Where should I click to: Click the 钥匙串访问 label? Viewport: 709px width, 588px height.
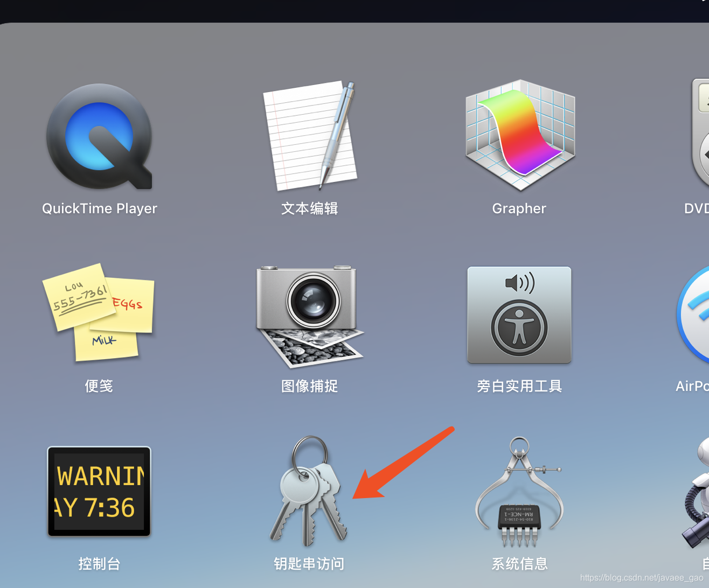coord(309,564)
